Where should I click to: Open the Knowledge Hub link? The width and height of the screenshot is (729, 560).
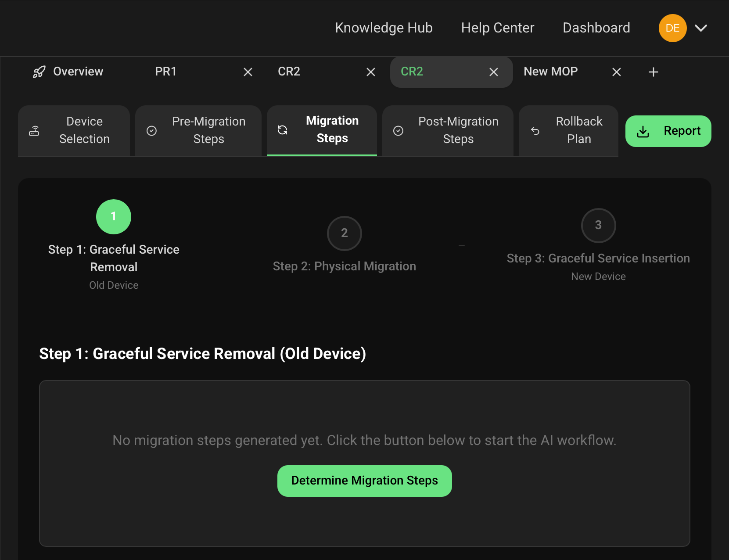384,28
